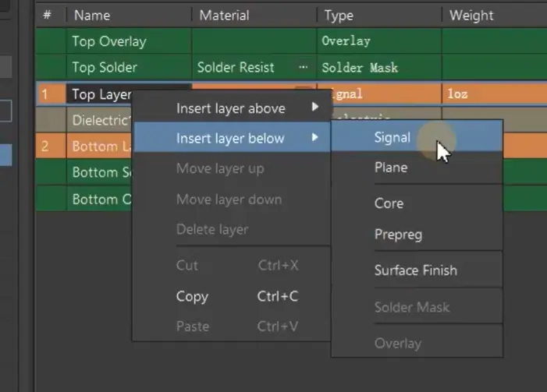Click the Name column header

pos(91,15)
